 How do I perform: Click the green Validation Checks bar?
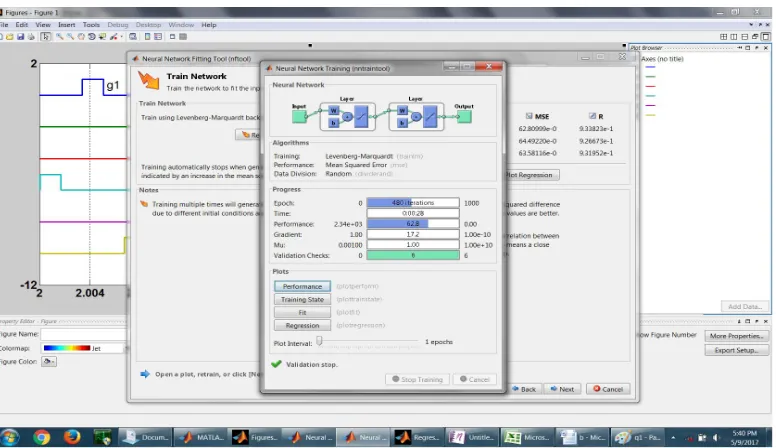(x=413, y=255)
